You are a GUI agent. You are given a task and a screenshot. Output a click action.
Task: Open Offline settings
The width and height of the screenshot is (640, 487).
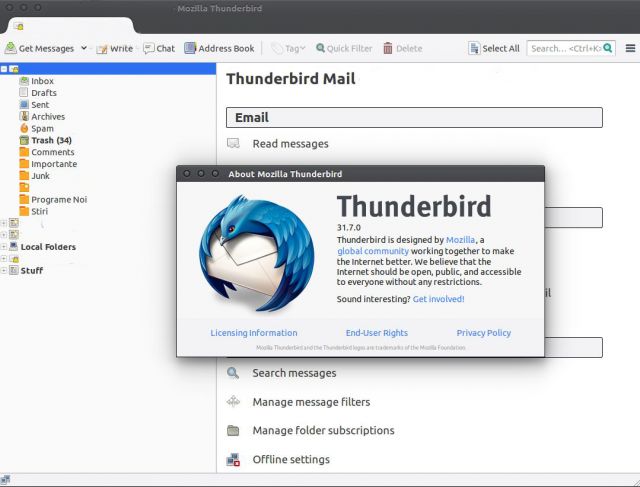(x=291, y=460)
